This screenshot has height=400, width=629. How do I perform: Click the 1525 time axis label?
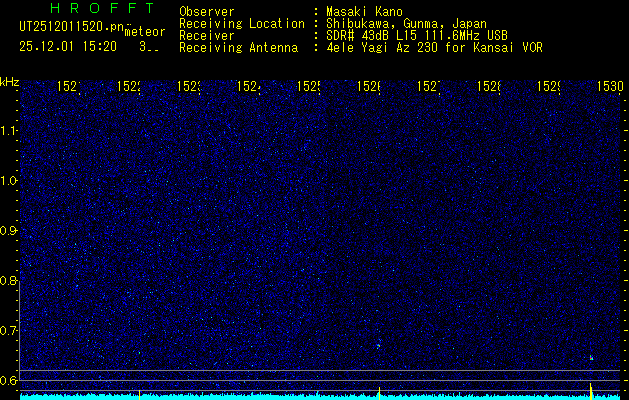(x=308, y=86)
